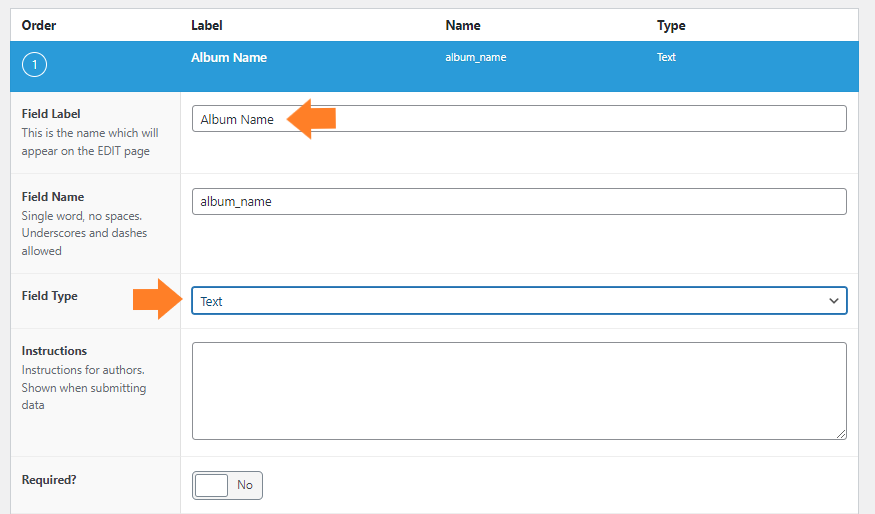This screenshot has height=514, width=875.
Task: Click album_name in the blue row
Action: [475, 57]
